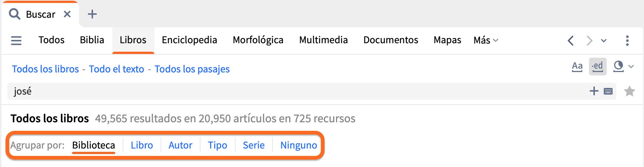
Task: Open the navigation history dropdown chevron
Action: [604, 41]
